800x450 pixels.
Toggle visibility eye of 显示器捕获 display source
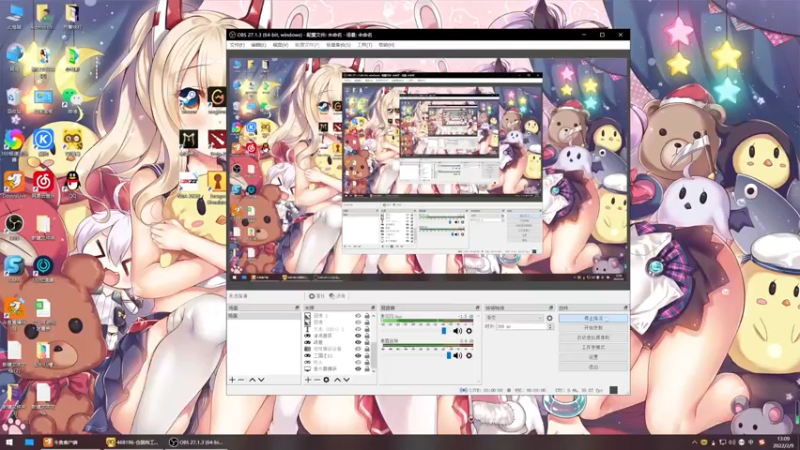click(358, 368)
